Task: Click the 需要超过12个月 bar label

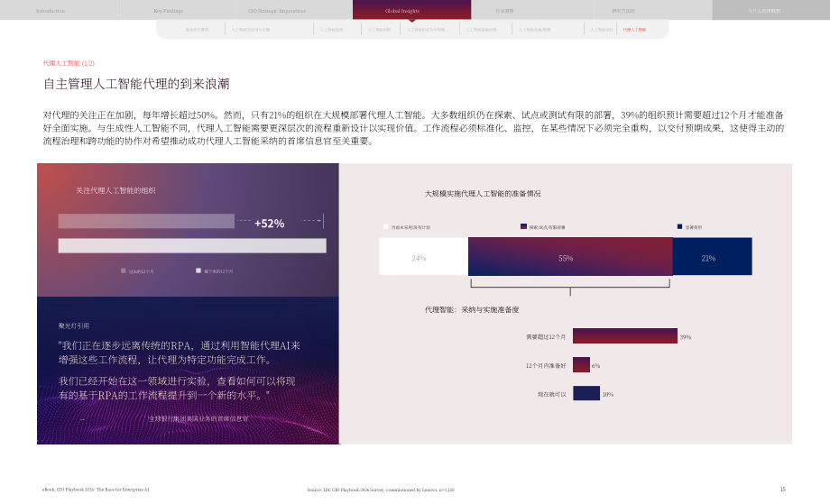Action: [546, 337]
